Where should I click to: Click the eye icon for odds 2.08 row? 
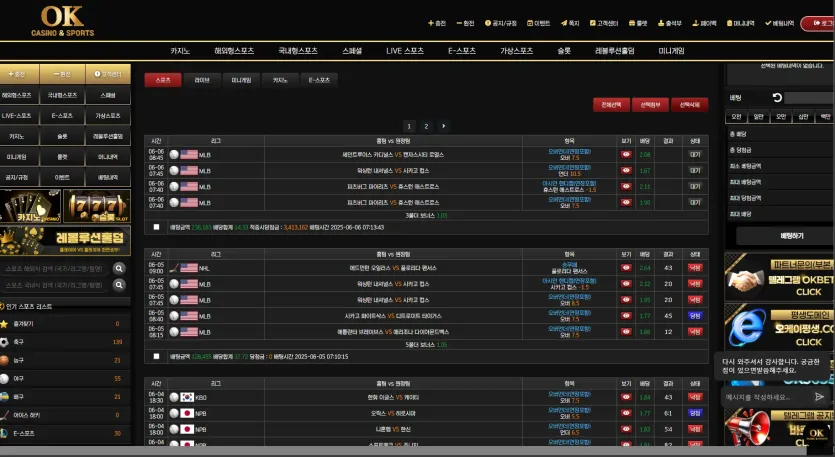pos(626,154)
